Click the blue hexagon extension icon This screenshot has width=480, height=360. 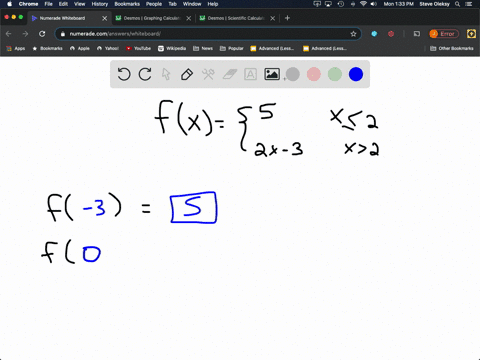[x=374, y=34]
